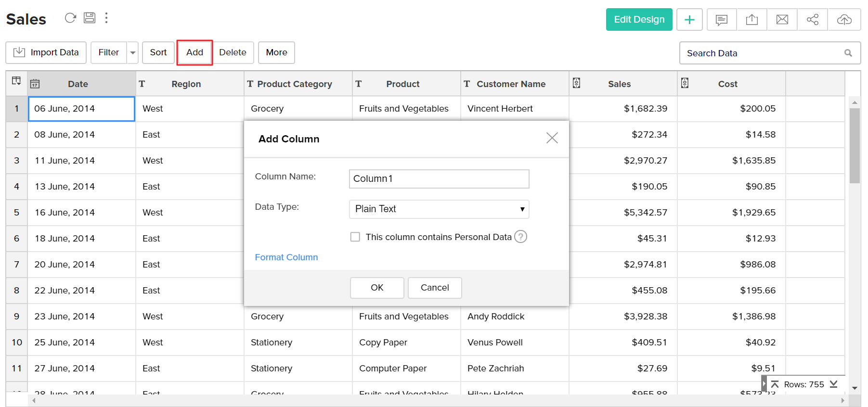Click the share icon
Image resolution: width=868 pixels, height=407 pixels.
coord(813,20)
